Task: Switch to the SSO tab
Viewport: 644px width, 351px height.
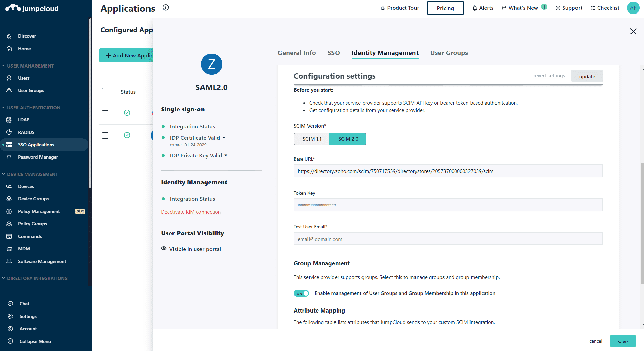Action: tap(333, 53)
